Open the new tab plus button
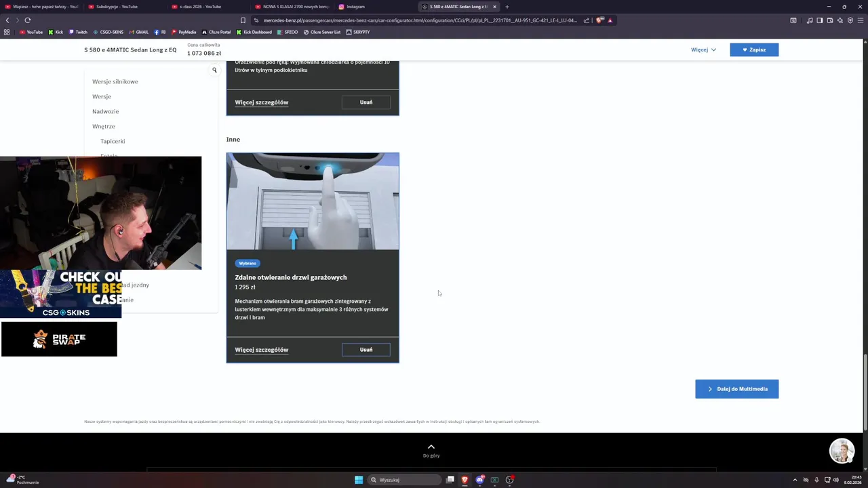This screenshot has width=868, height=488. tap(507, 7)
